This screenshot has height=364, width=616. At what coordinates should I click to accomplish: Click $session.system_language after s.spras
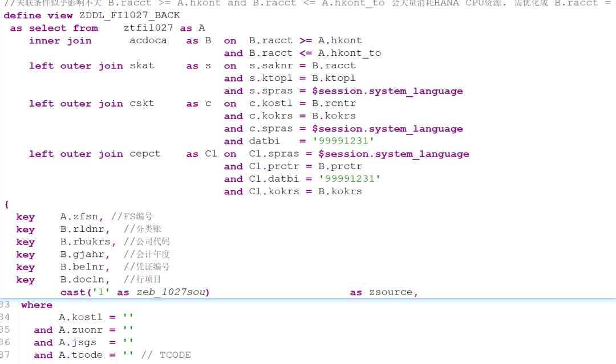pyautogui.click(x=387, y=91)
